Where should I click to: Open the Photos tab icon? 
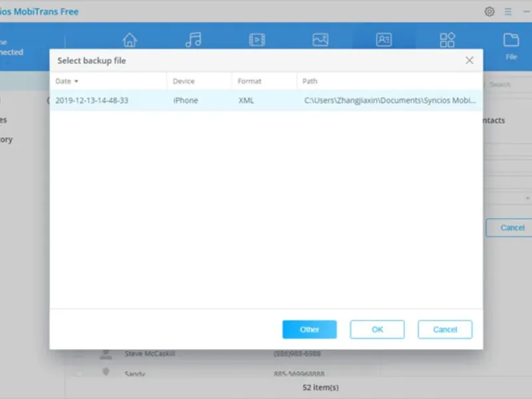(x=321, y=40)
